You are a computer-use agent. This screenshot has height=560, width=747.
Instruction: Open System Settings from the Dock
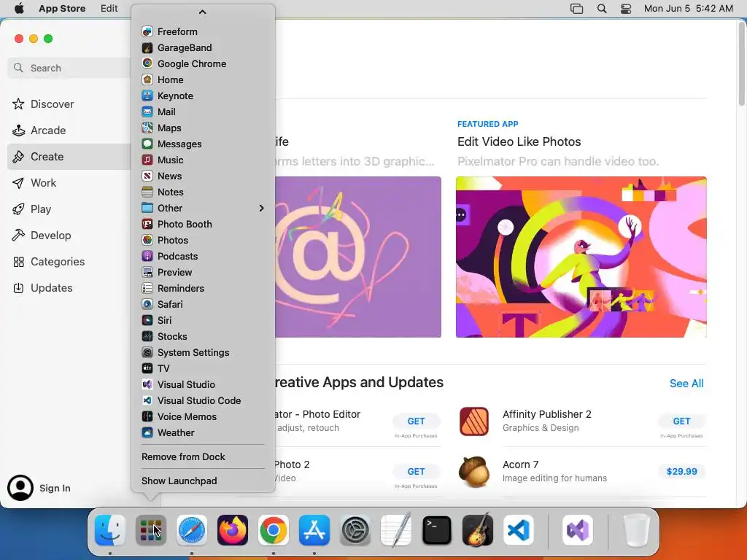click(355, 530)
